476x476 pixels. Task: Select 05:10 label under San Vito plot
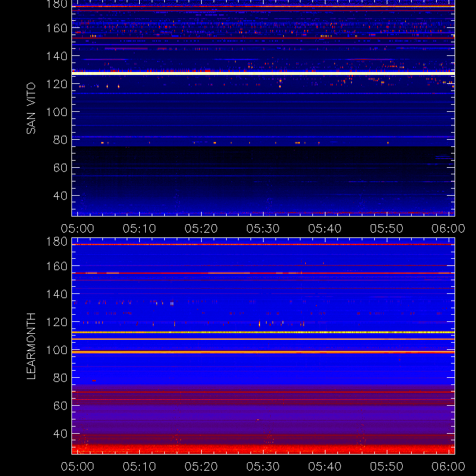[x=139, y=228]
